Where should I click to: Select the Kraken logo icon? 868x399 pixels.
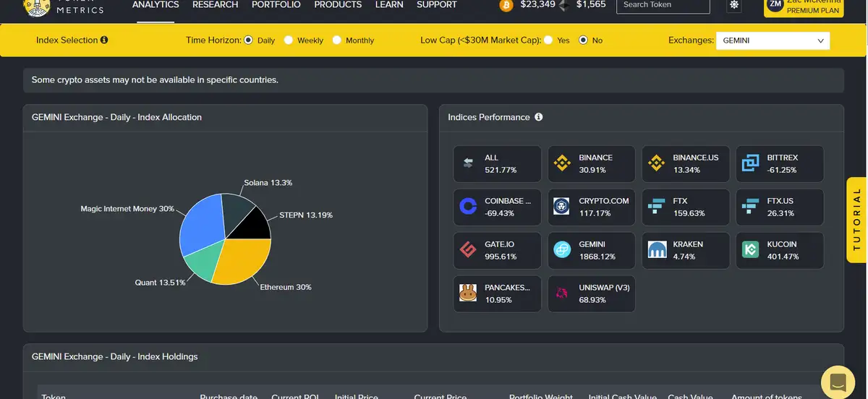tap(656, 250)
